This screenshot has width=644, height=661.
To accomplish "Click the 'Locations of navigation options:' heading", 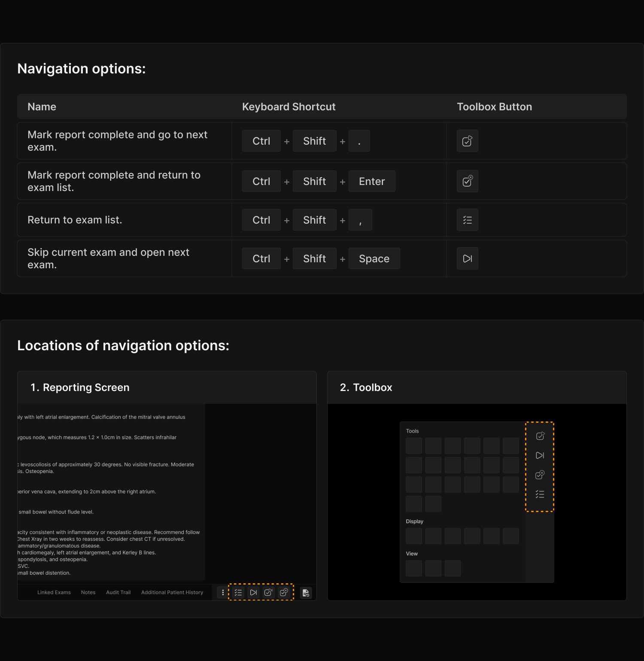I will [x=123, y=346].
